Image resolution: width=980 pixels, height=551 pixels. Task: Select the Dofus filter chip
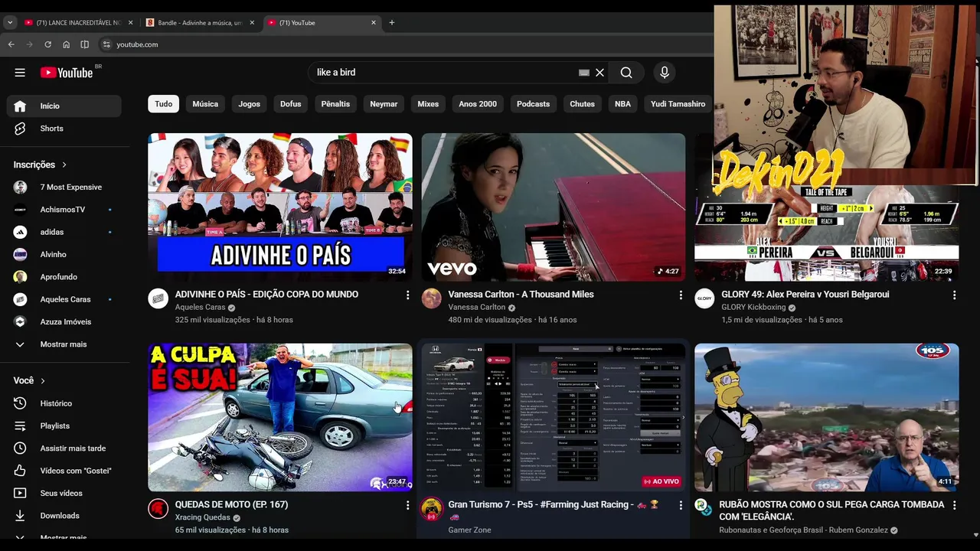click(291, 104)
